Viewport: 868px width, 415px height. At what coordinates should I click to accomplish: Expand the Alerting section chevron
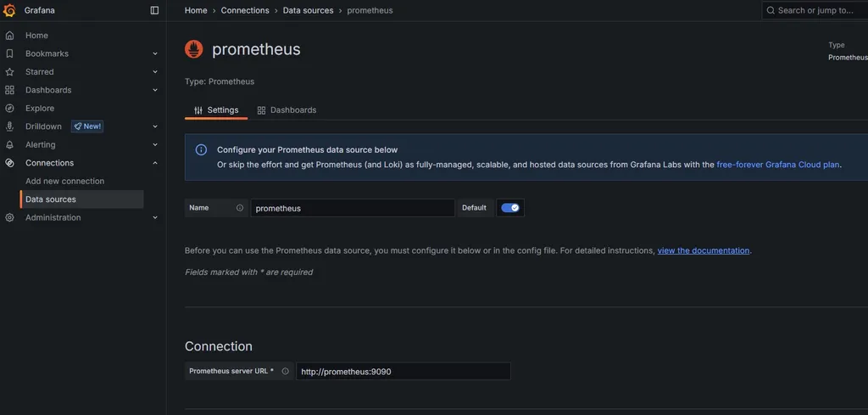click(155, 144)
